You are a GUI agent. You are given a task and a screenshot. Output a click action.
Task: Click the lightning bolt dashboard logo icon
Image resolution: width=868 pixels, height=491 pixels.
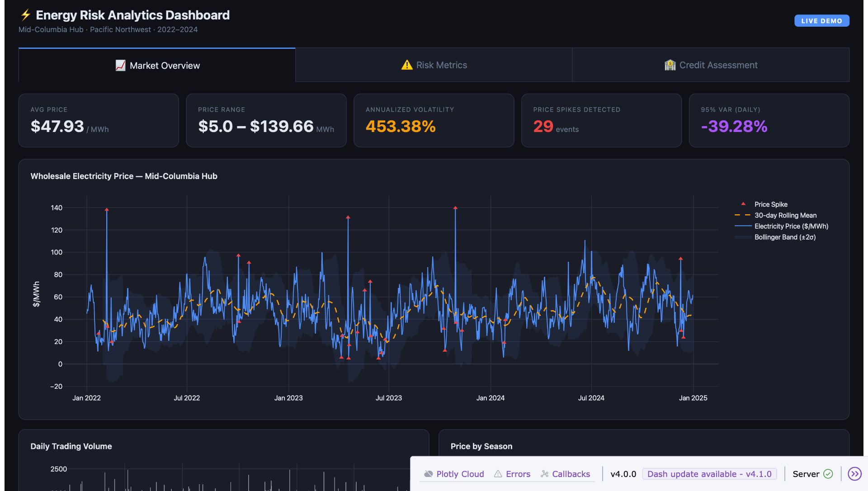click(x=25, y=15)
